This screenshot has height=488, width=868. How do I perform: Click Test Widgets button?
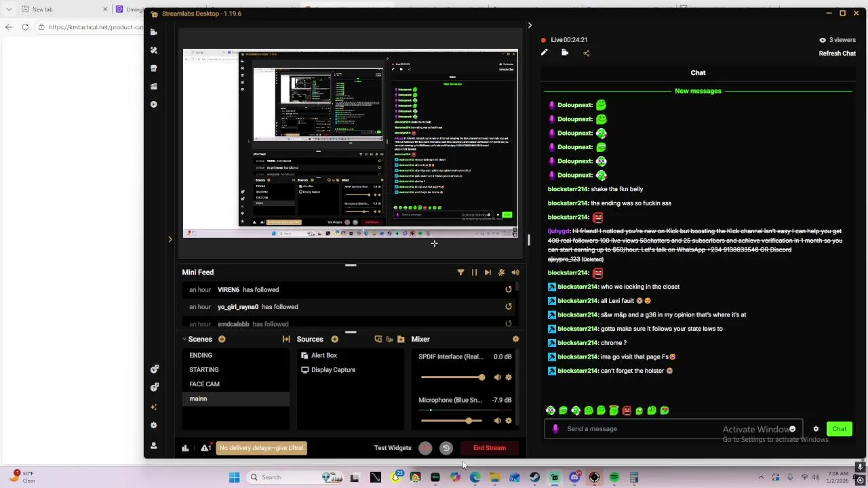393,448
